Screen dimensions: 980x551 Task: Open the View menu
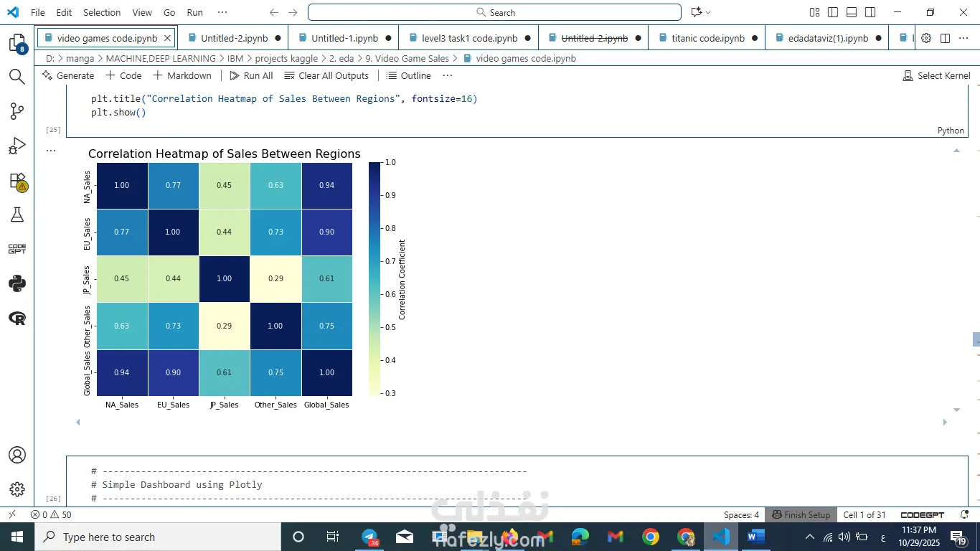pyautogui.click(x=142, y=12)
